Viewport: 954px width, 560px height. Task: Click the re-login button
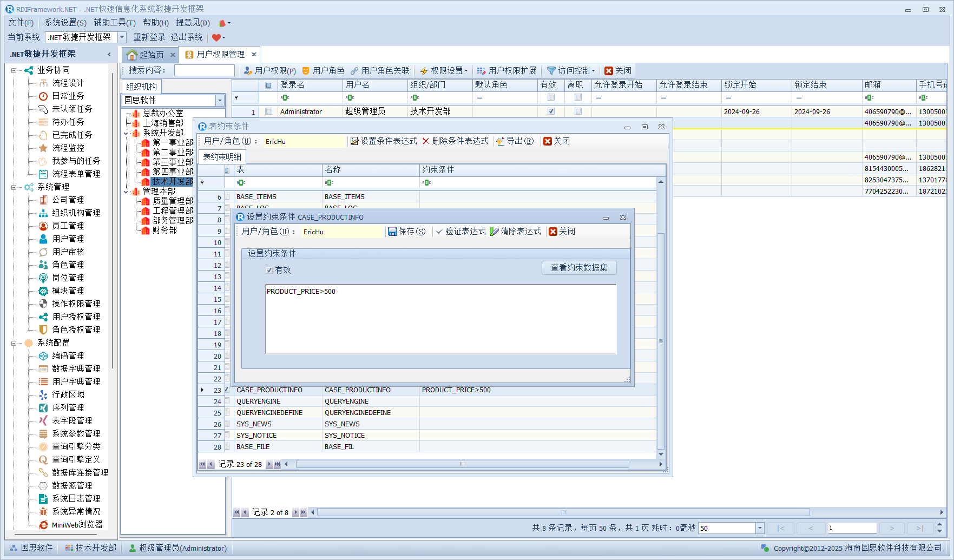[149, 37]
